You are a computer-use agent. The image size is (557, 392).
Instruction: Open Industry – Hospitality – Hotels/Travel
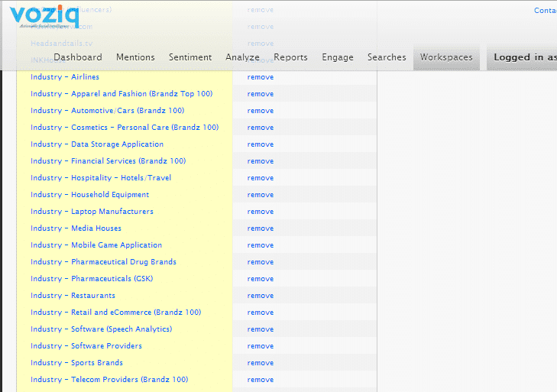101,178
